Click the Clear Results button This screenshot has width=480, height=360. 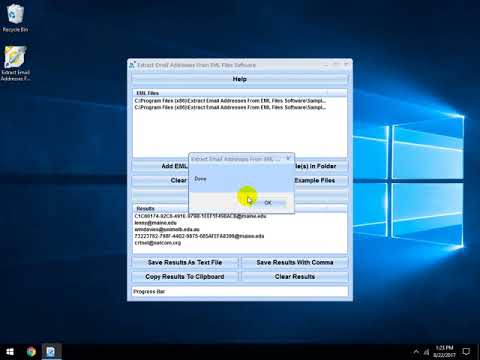click(x=295, y=277)
